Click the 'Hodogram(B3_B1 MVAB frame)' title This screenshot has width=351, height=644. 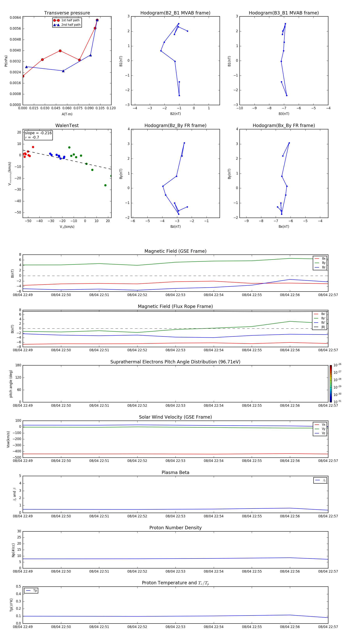284,13
